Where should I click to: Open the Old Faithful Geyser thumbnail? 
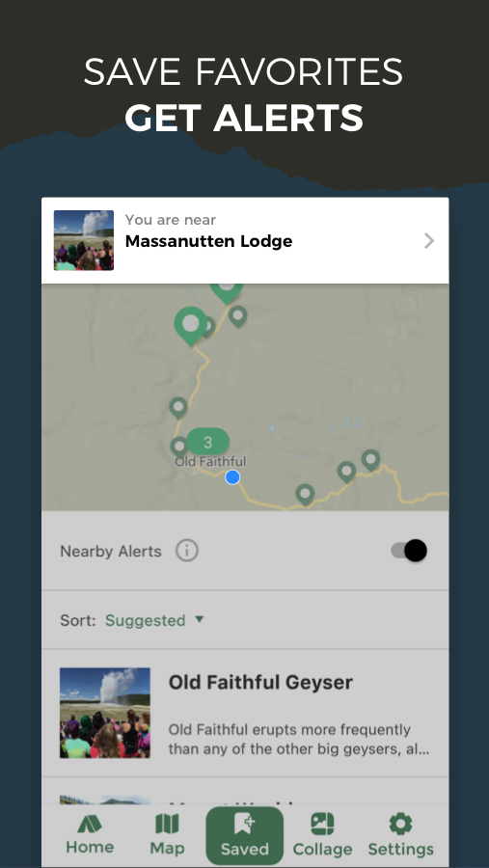pos(105,713)
